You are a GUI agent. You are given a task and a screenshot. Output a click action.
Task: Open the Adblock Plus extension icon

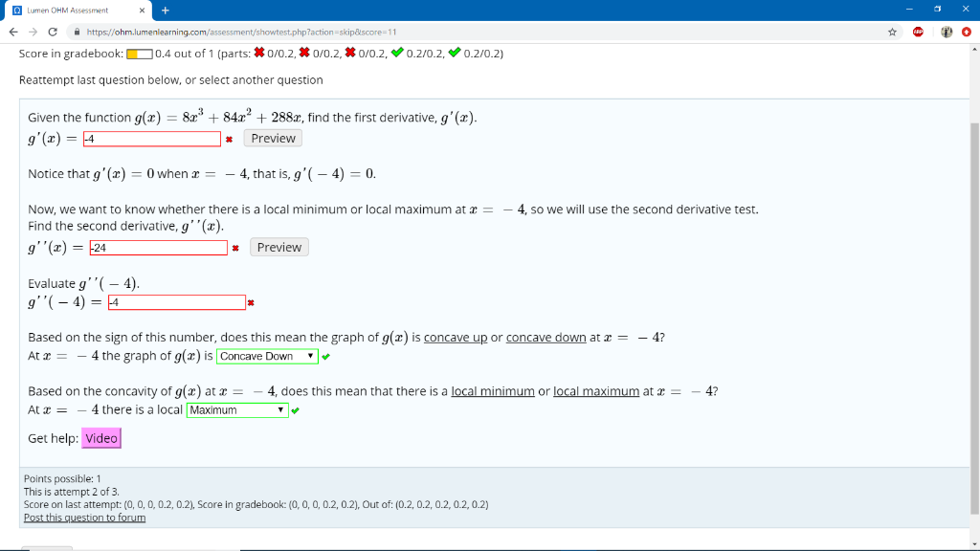coord(919,31)
